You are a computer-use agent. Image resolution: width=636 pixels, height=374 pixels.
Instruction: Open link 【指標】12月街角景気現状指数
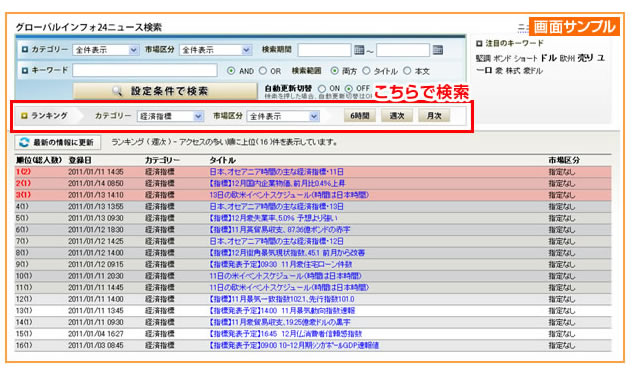pos(287,253)
